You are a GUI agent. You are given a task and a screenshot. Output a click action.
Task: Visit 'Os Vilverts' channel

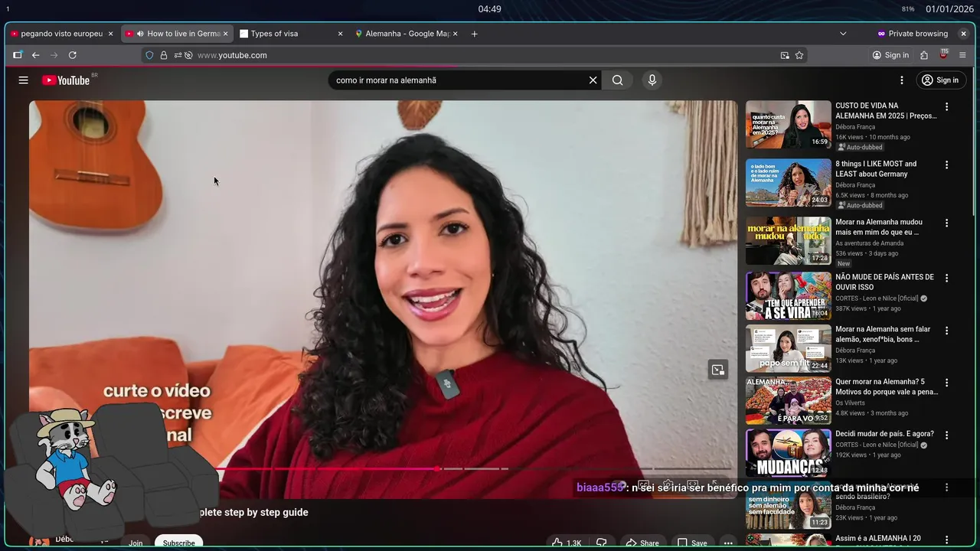850,403
